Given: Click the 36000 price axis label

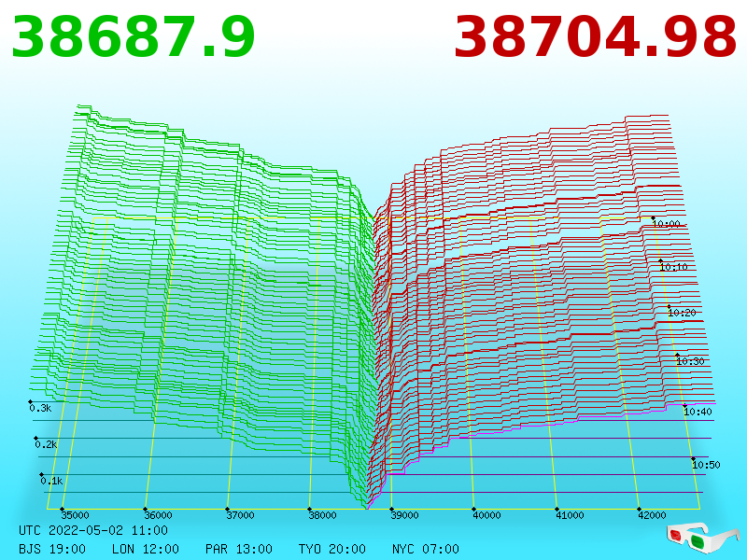Looking at the screenshot, I should tap(158, 515).
